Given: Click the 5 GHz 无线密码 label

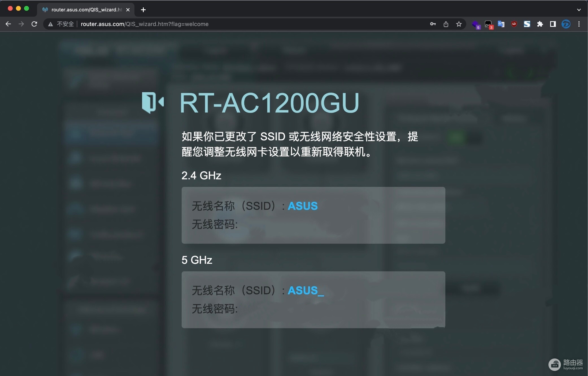Looking at the screenshot, I should (215, 309).
